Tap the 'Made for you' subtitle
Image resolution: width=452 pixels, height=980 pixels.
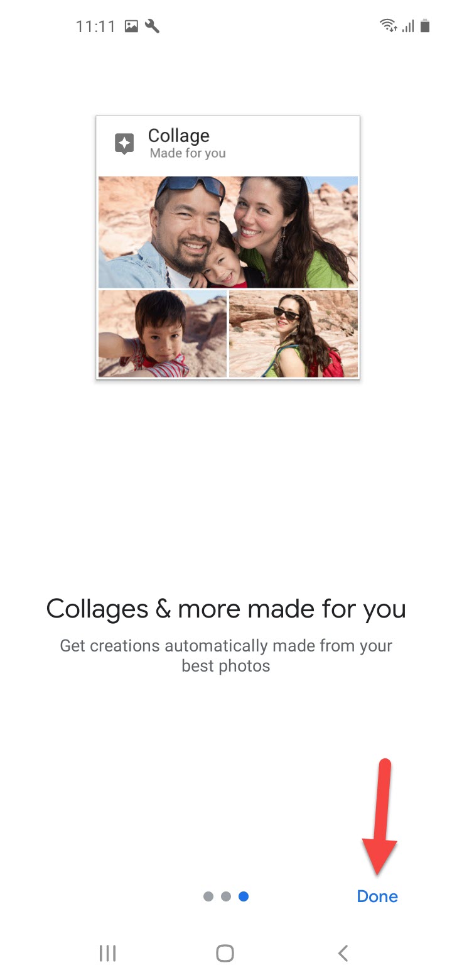(188, 153)
